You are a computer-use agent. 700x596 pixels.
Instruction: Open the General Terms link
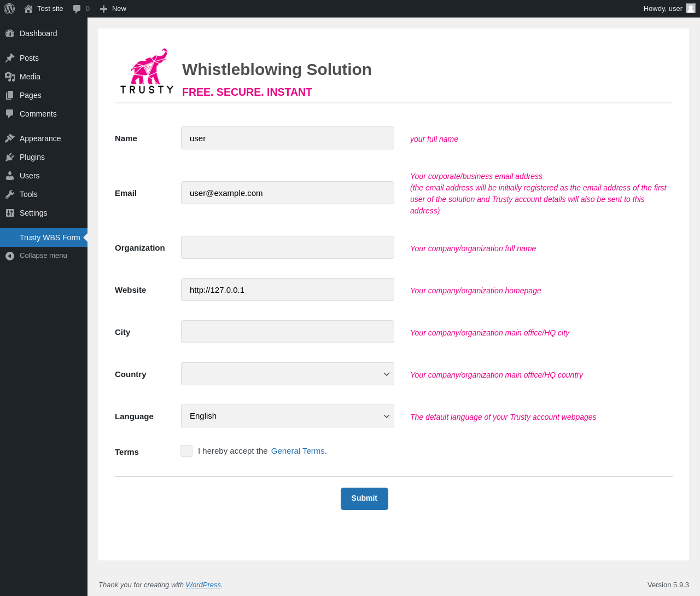tap(298, 451)
